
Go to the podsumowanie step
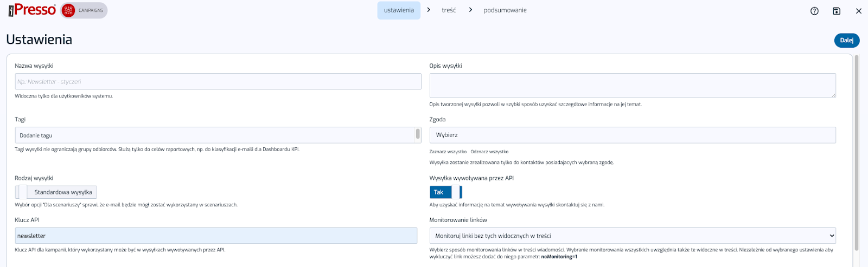point(505,10)
